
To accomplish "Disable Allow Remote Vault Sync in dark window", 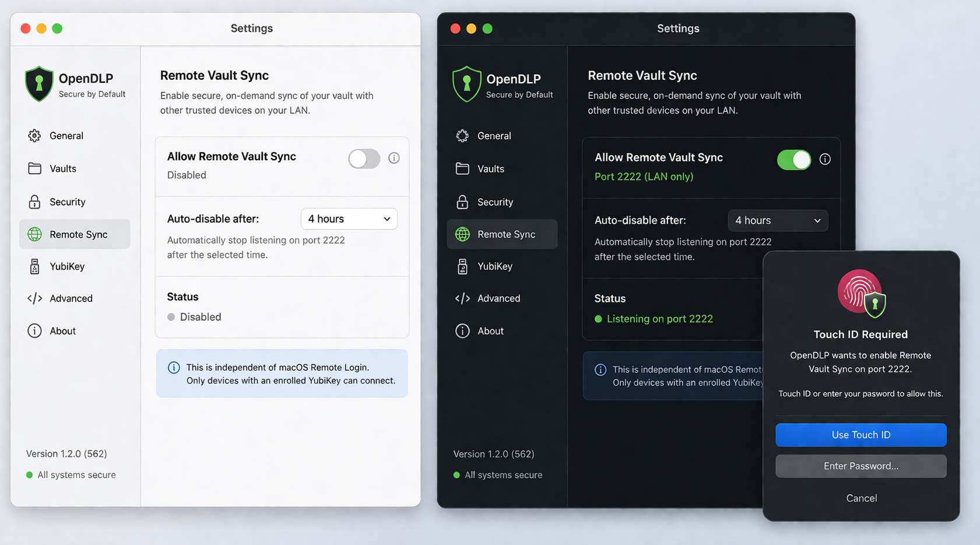I will [794, 160].
